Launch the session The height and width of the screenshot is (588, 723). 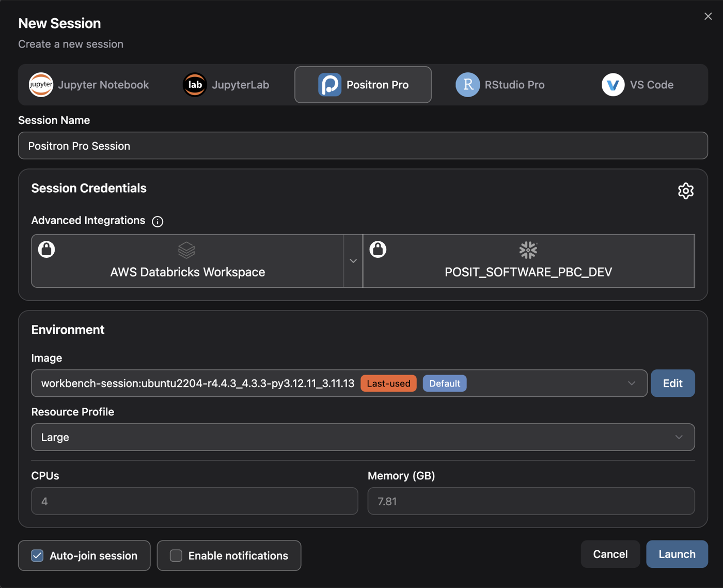click(x=677, y=554)
